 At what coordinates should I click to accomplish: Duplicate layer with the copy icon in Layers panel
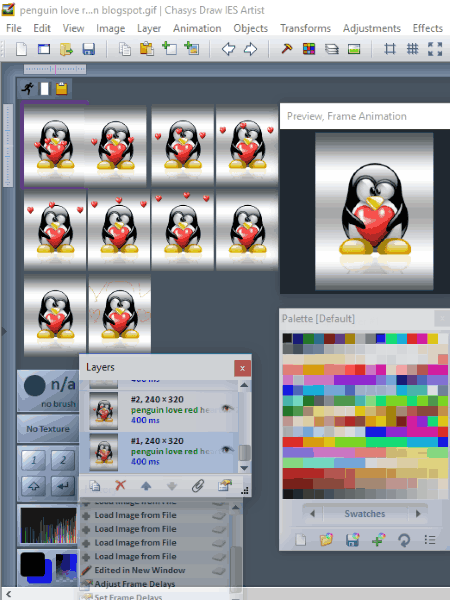click(x=95, y=486)
